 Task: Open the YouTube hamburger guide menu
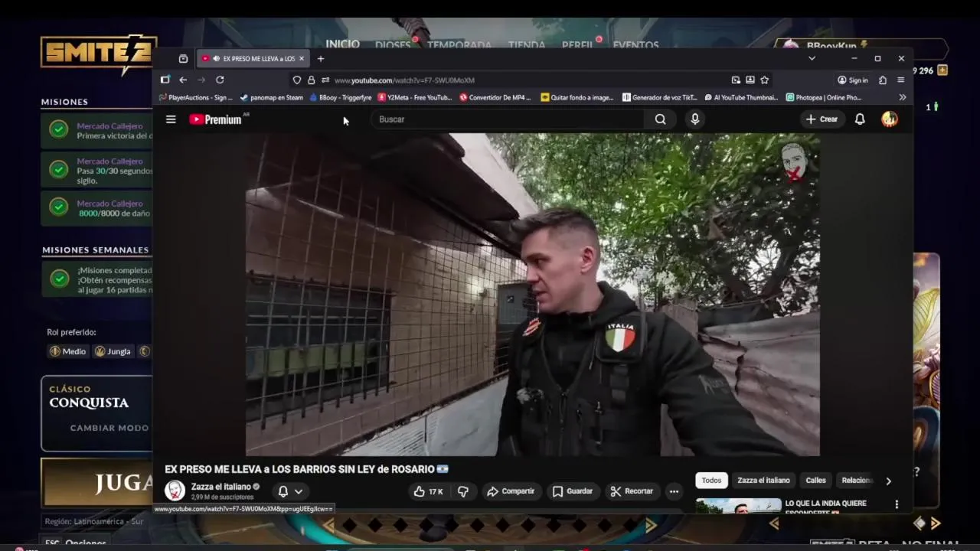pos(171,119)
